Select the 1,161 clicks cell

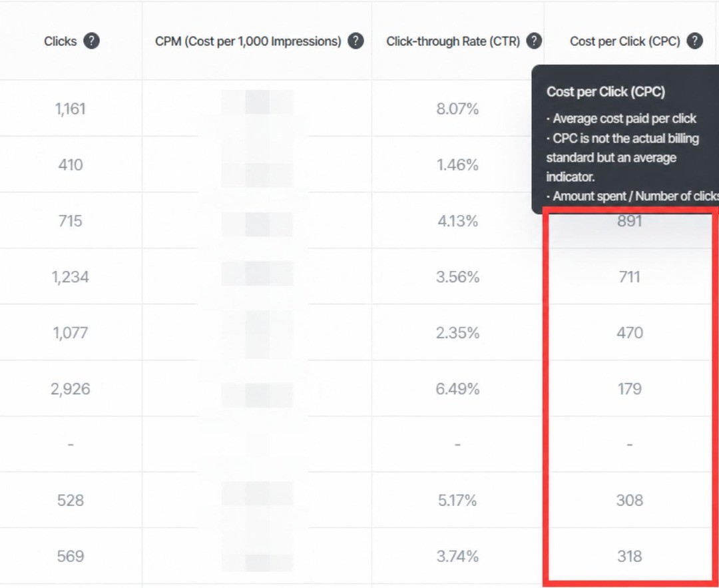pyautogui.click(x=70, y=109)
